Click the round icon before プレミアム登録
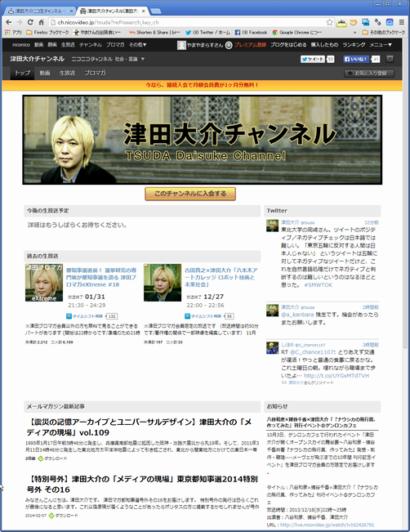Viewport: 410px width, 532px height. pyautogui.click(x=229, y=45)
